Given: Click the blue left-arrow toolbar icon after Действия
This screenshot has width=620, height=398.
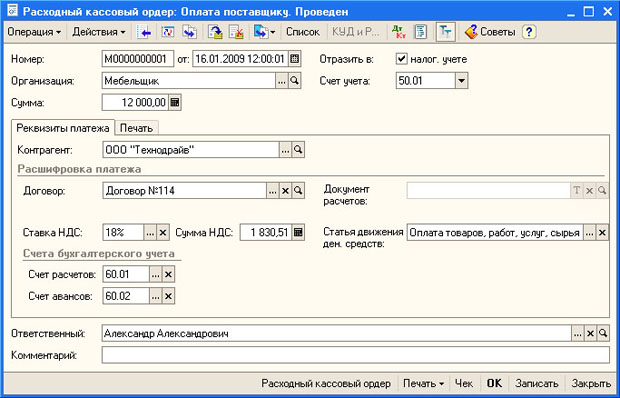Looking at the screenshot, I should point(144,32).
